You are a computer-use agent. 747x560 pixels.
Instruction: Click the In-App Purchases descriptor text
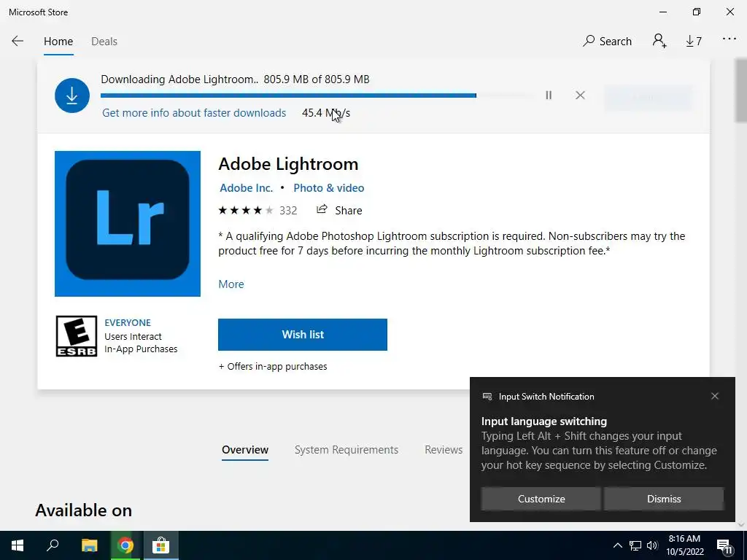tap(141, 349)
